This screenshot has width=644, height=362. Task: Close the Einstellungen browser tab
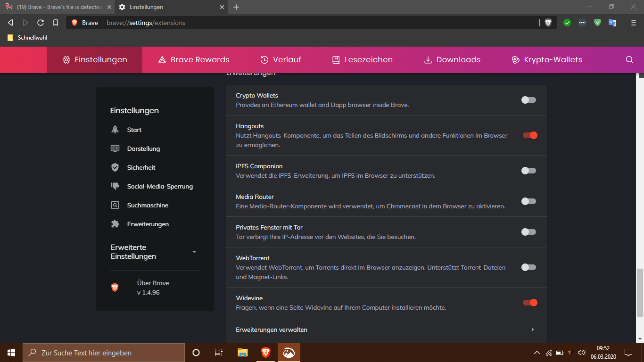[x=222, y=7]
